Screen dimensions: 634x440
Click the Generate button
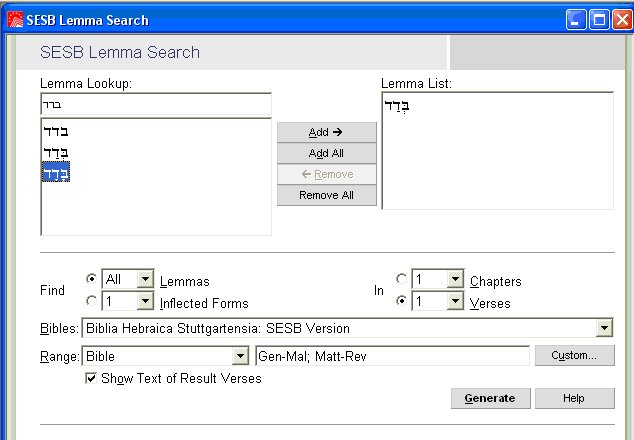pos(490,398)
